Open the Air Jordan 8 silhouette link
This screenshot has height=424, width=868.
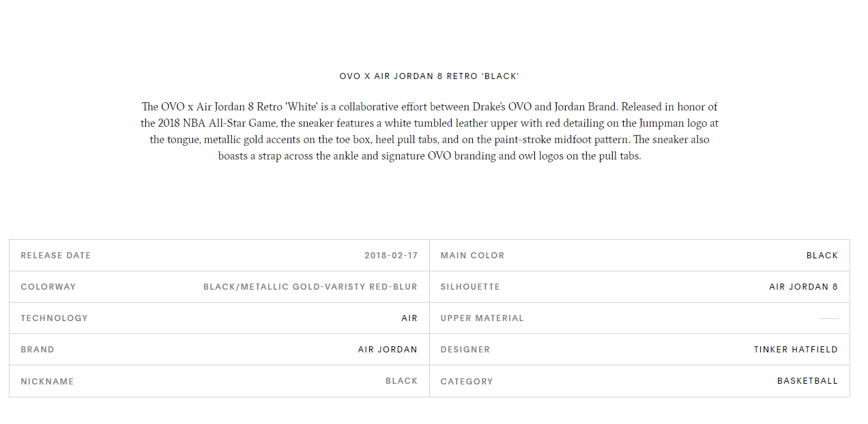pos(803,287)
